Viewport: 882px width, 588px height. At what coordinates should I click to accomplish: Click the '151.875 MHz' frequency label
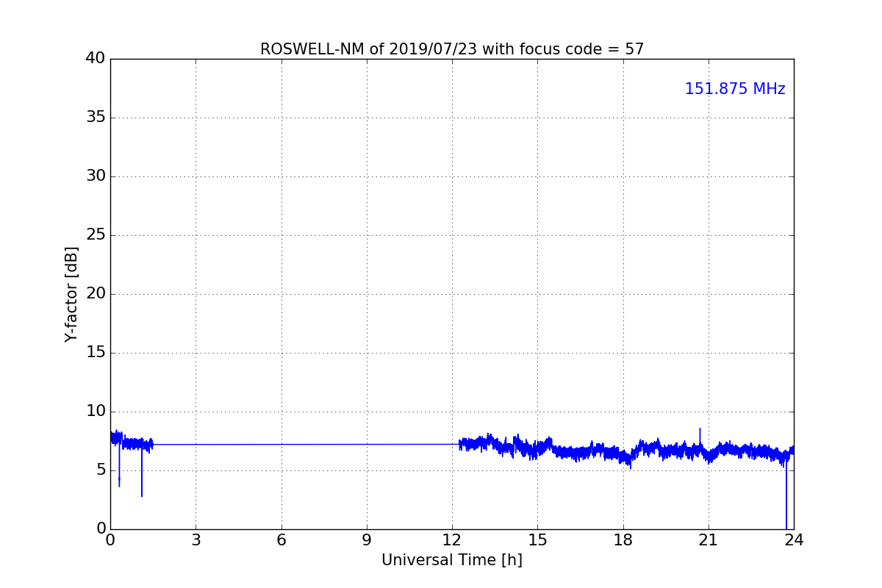(x=735, y=89)
